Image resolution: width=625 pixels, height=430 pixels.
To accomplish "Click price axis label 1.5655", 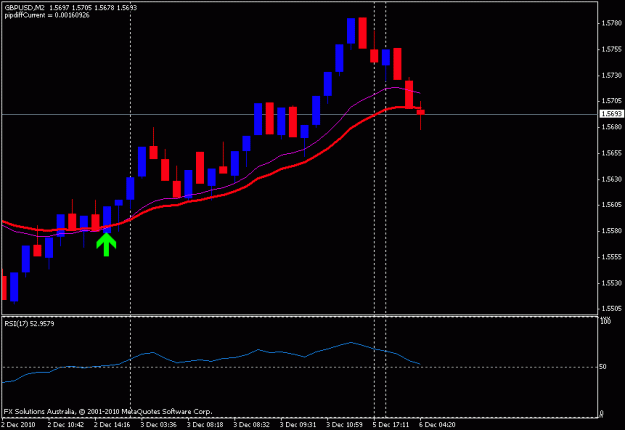I will (611, 153).
